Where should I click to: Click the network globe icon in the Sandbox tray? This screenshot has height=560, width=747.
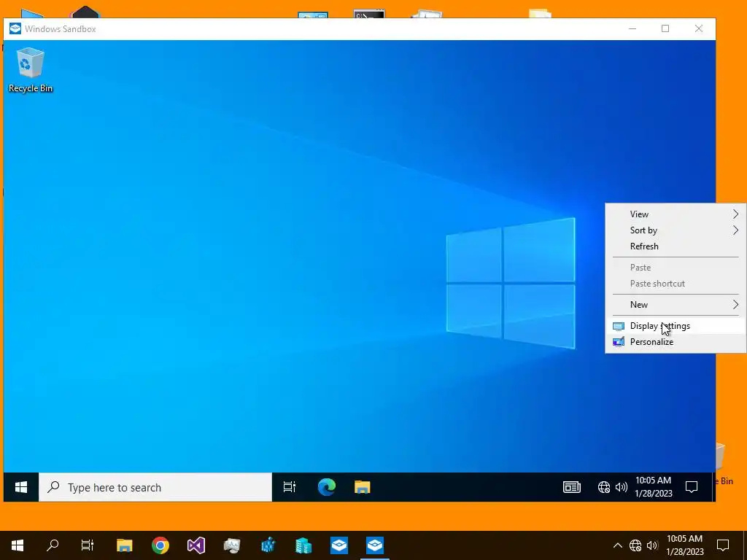(603, 487)
